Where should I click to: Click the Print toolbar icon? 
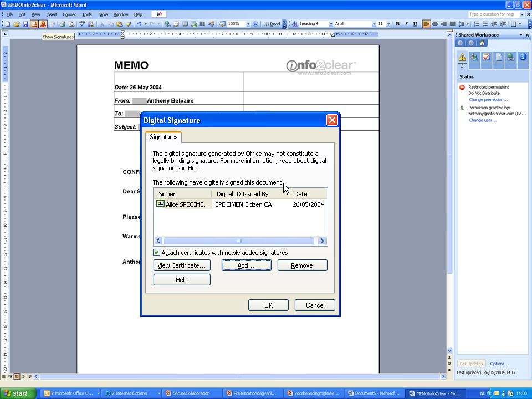tap(63, 24)
